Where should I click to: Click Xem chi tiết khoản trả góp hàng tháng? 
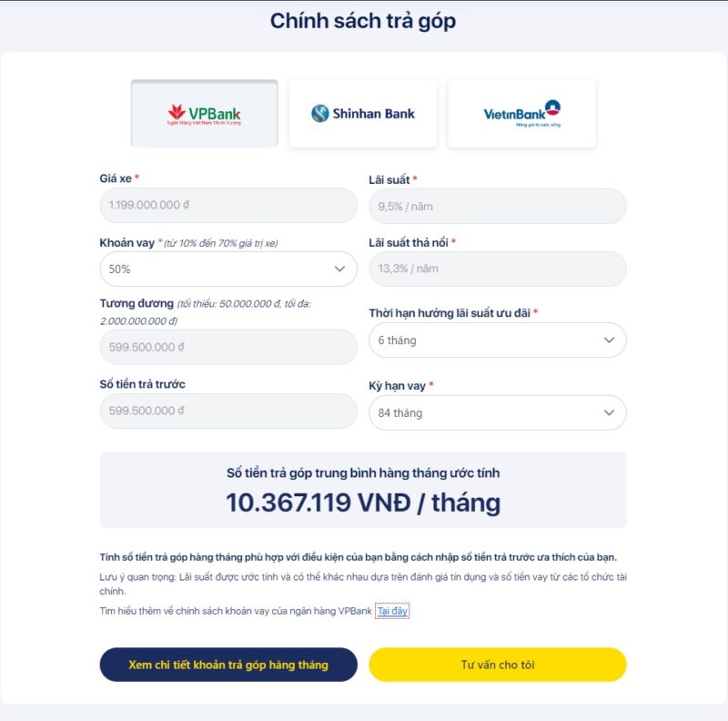pos(229,665)
